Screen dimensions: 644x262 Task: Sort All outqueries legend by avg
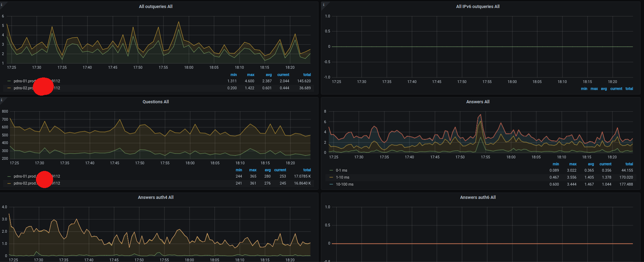coord(269,75)
